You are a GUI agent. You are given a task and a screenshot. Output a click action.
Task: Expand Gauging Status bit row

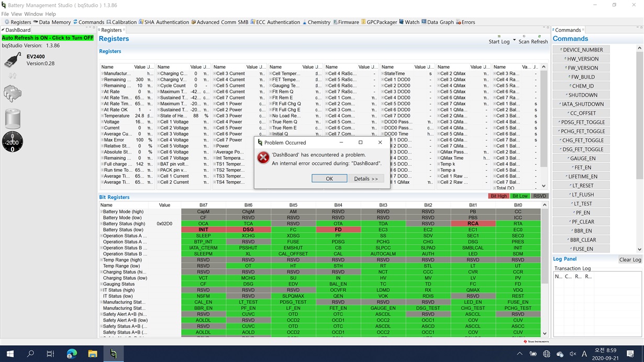click(102, 284)
